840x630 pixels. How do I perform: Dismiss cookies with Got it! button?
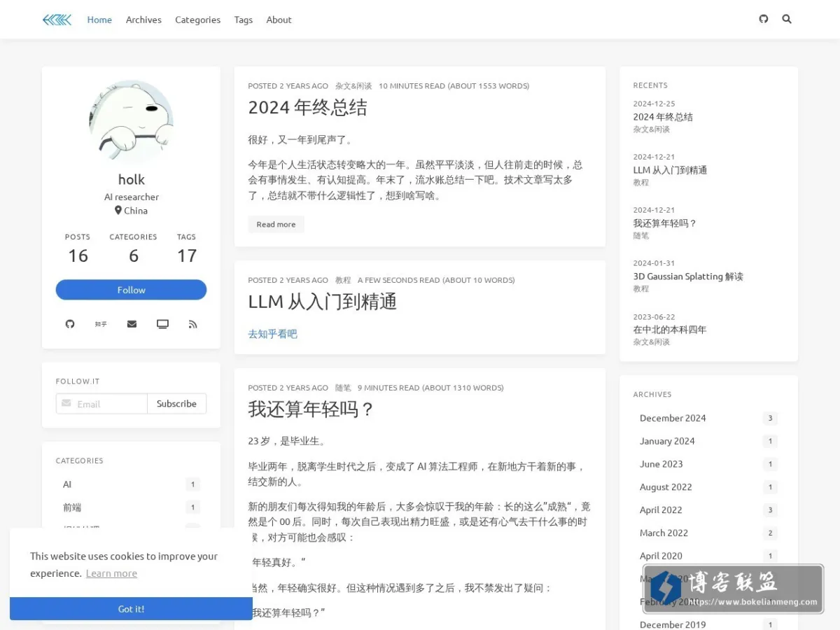[x=131, y=609]
